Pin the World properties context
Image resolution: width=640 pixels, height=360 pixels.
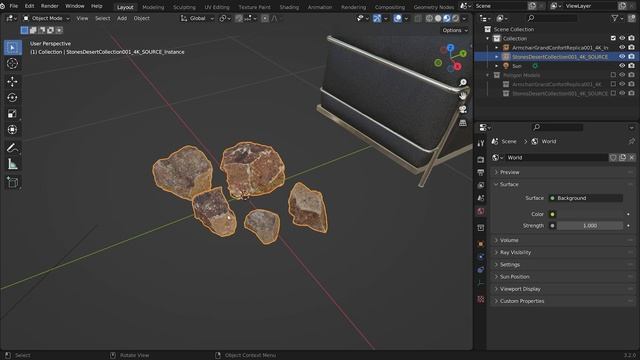[631, 141]
